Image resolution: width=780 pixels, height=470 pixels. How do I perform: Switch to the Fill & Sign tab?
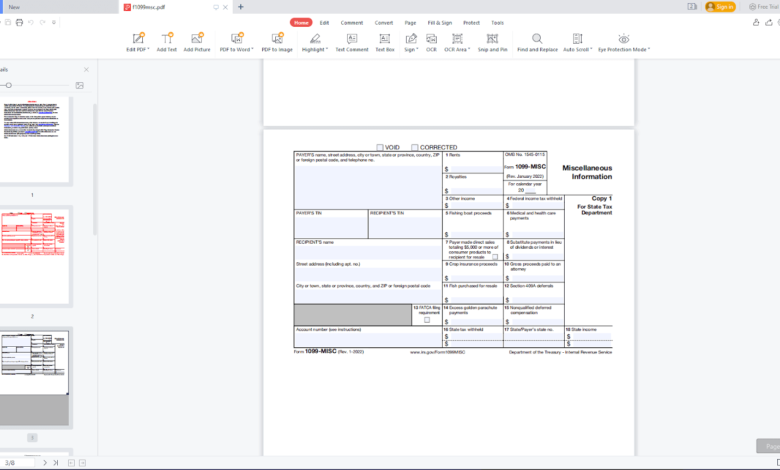coord(440,22)
